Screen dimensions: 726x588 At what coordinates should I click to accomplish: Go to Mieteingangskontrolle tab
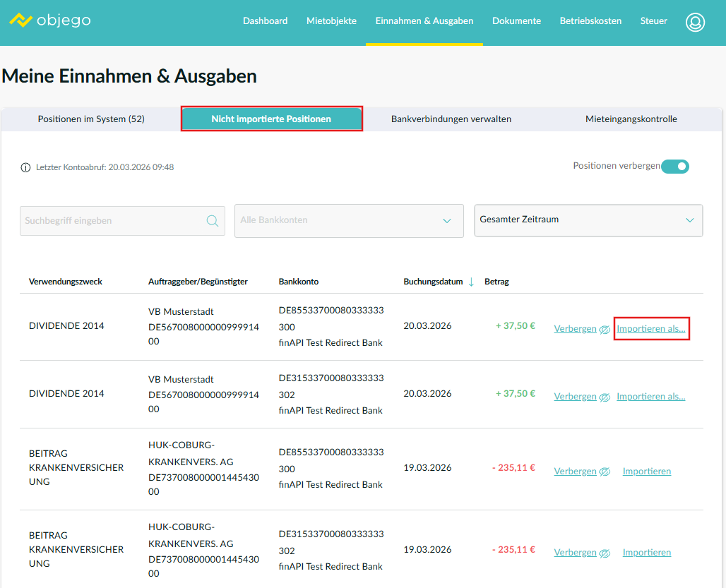coord(631,119)
